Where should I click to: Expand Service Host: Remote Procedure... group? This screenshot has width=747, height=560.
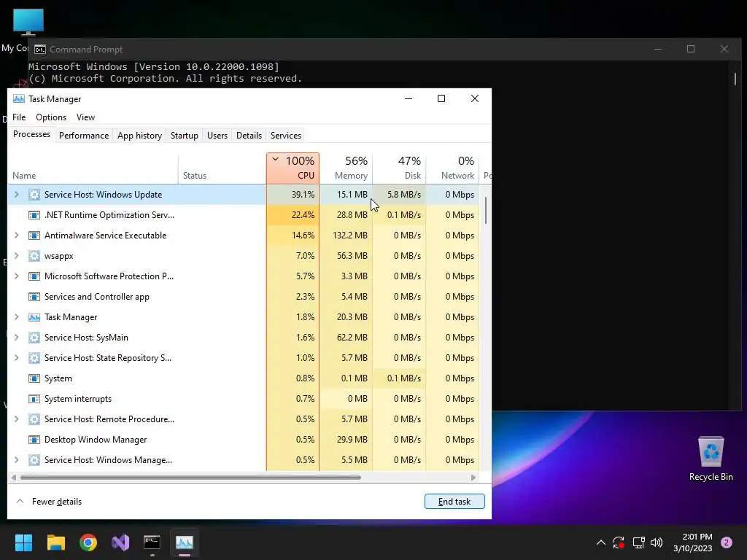click(x=17, y=419)
